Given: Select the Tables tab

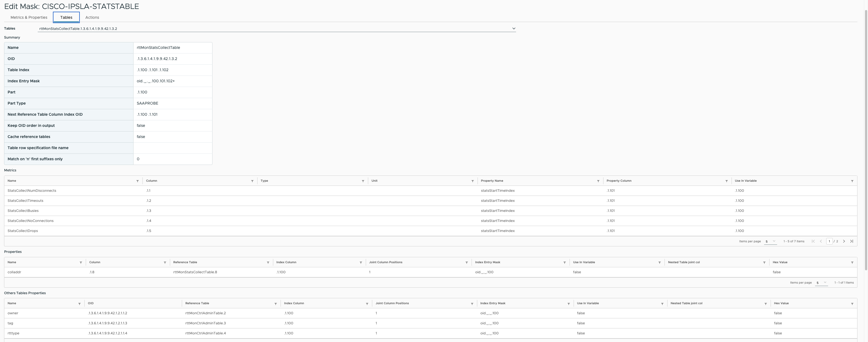Looking at the screenshot, I should coord(66,17).
